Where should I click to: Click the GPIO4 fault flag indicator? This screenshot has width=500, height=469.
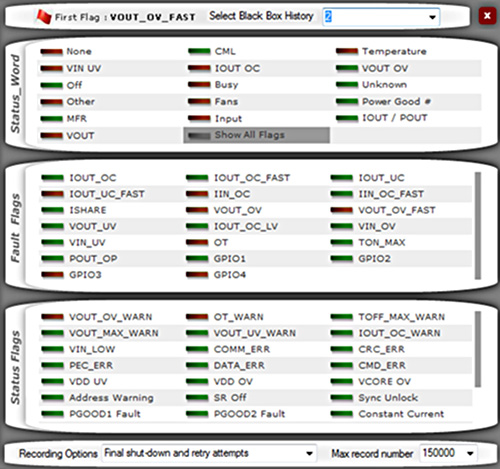coord(197,275)
